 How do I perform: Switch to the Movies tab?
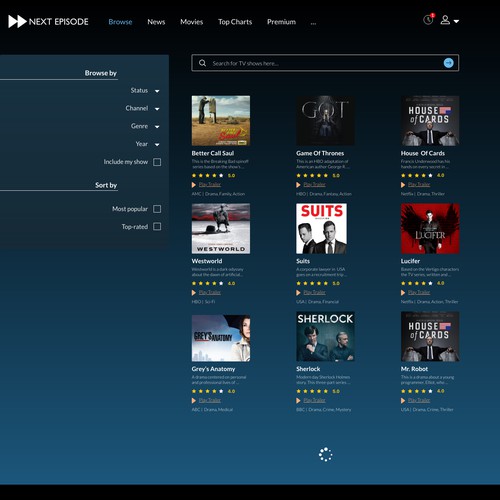point(192,22)
